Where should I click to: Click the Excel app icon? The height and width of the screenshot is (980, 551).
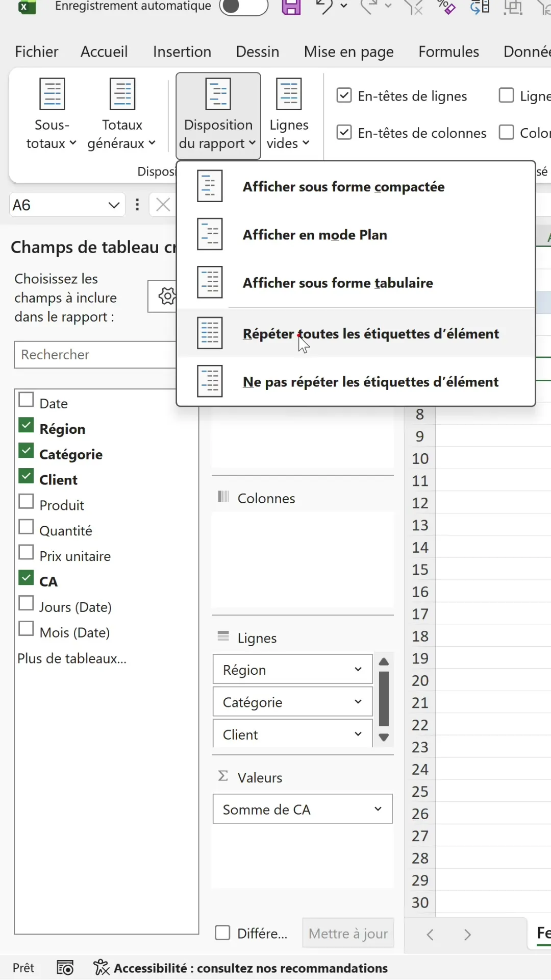pos(27,6)
